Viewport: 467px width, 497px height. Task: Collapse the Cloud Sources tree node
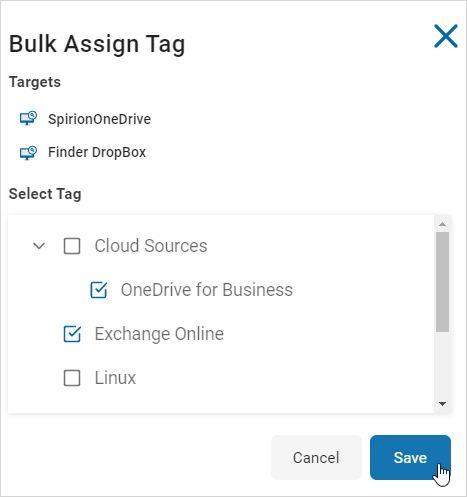(39, 246)
